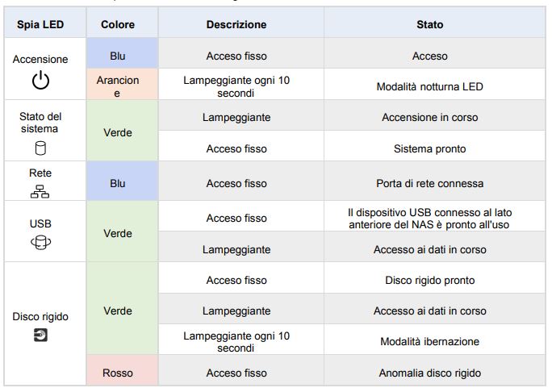This screenshot has width=552, height=392.
Task: Click the Colore column header
Action: 118,25
